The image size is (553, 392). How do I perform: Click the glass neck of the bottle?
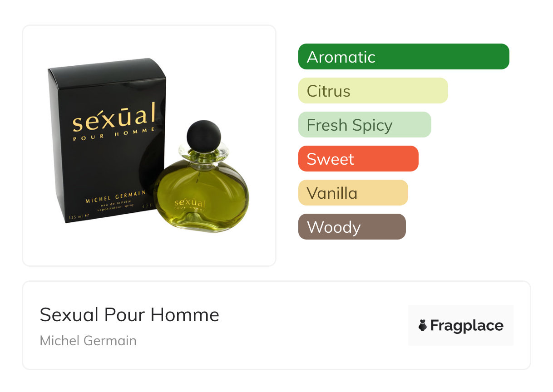click(203, 155)
